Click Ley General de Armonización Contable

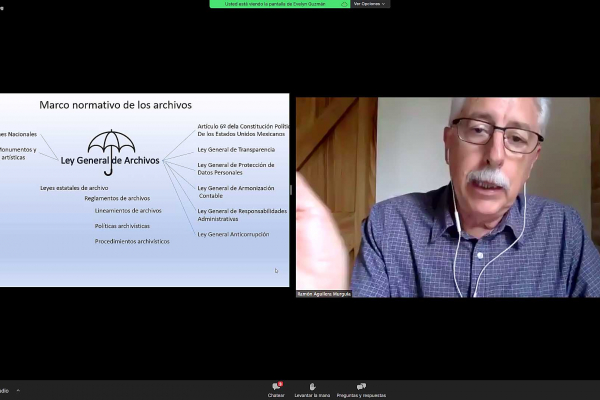click(x=236, y=192)
